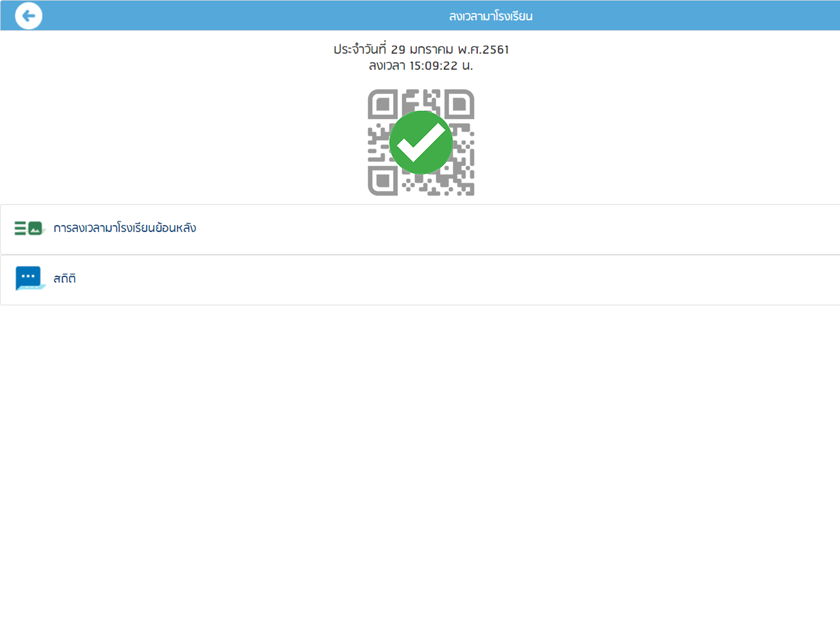Select the header title ลงเวลามาโรงเรียน
This screenshot has width=840, height=630.
491,16
